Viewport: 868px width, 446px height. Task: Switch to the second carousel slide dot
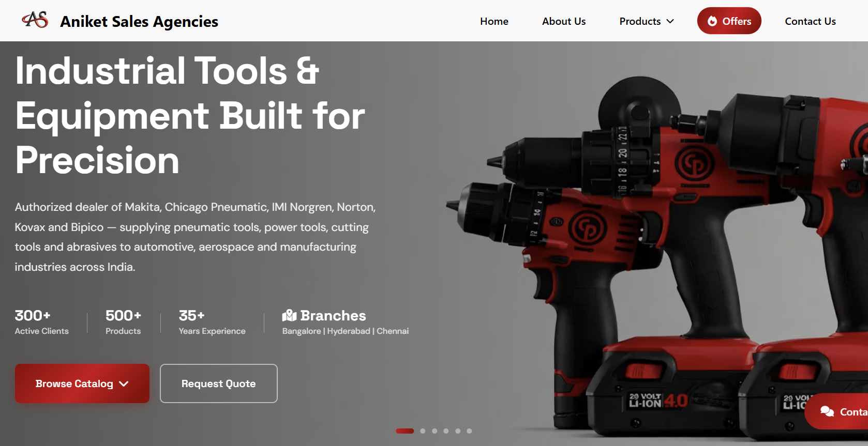click(423, 431)
